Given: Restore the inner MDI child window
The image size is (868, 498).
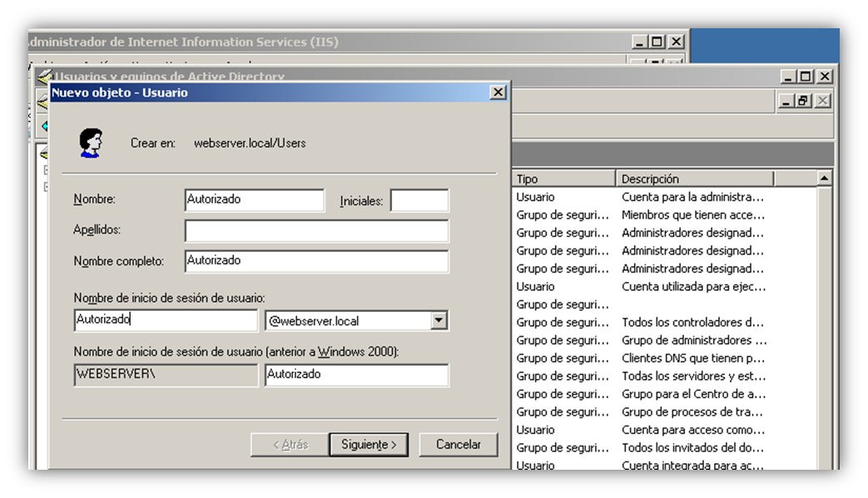Looking at the screenshot, I should click(804, 101).
